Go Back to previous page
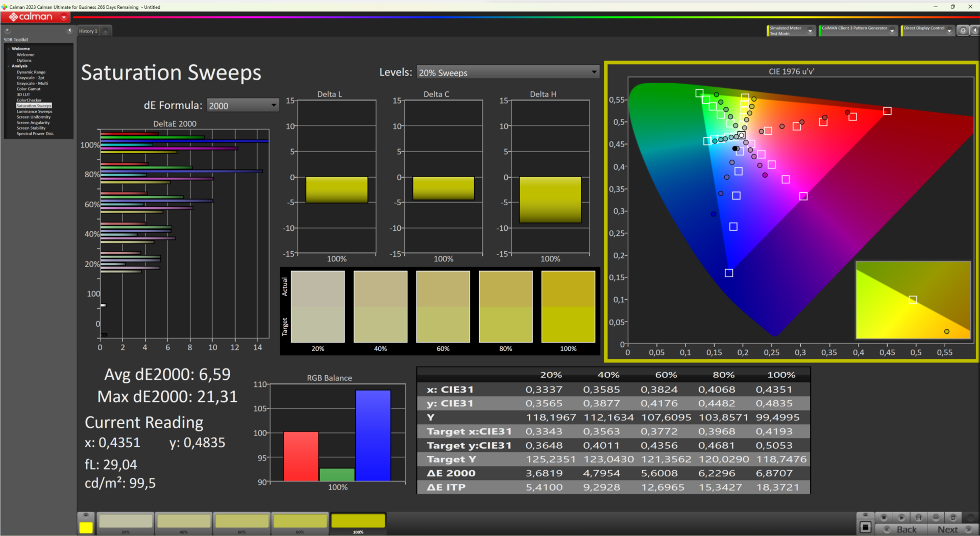The width and height of the screenshot is (980, 536). click(901, 529)
